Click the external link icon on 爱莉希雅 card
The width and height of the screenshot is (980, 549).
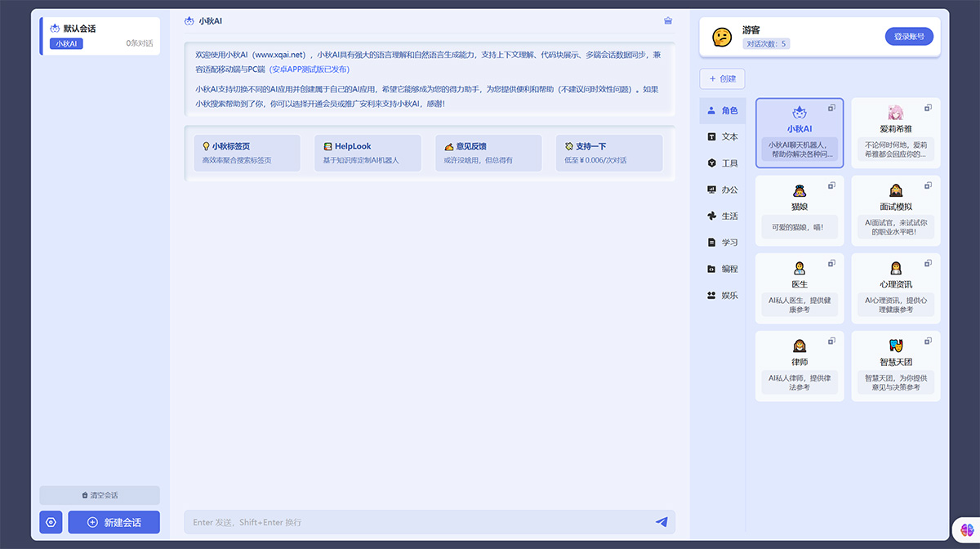click(x=928, y=108)
